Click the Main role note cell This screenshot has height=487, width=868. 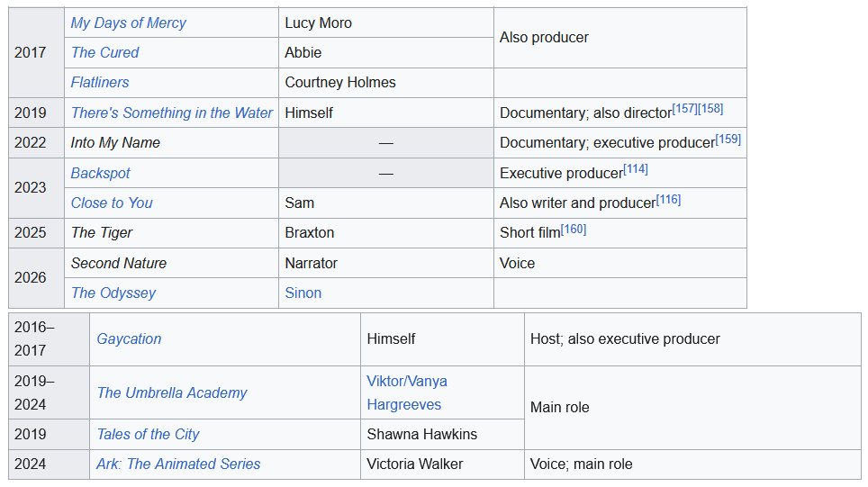[692, 407]
